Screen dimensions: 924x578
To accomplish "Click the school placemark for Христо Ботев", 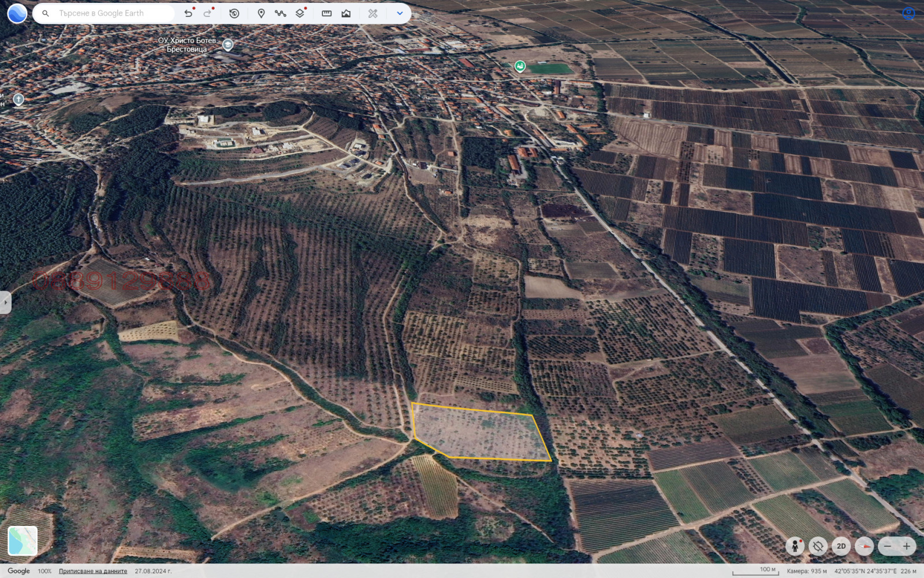I will coord(228,45).
